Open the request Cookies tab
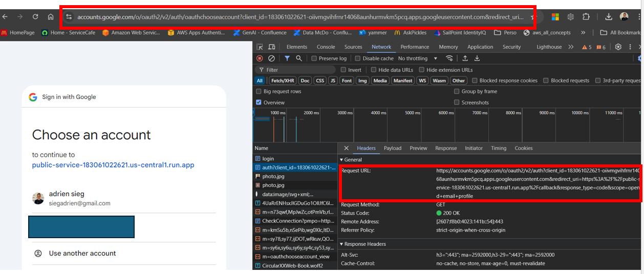 pos(524,148)
